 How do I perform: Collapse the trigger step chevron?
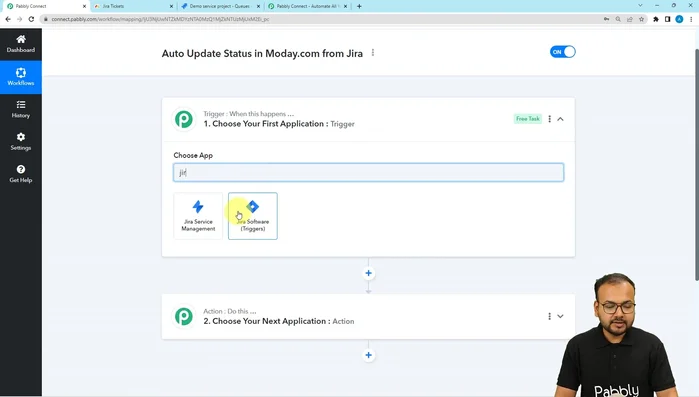point(560,119)
